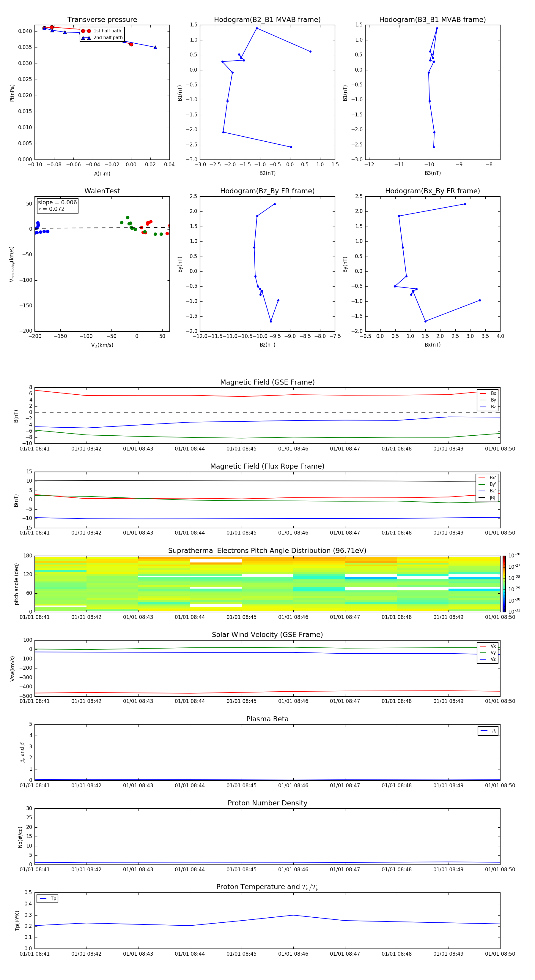Click the 'Magnetic Field (GSE Frame)' title
Screen dimensions: 535x980
267,382
